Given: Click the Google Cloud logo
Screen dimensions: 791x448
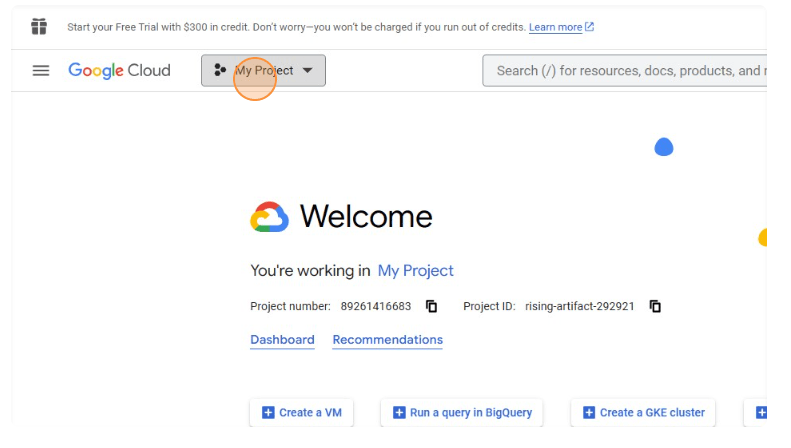Looking at the screenshot, I should (x=120, y=71).
